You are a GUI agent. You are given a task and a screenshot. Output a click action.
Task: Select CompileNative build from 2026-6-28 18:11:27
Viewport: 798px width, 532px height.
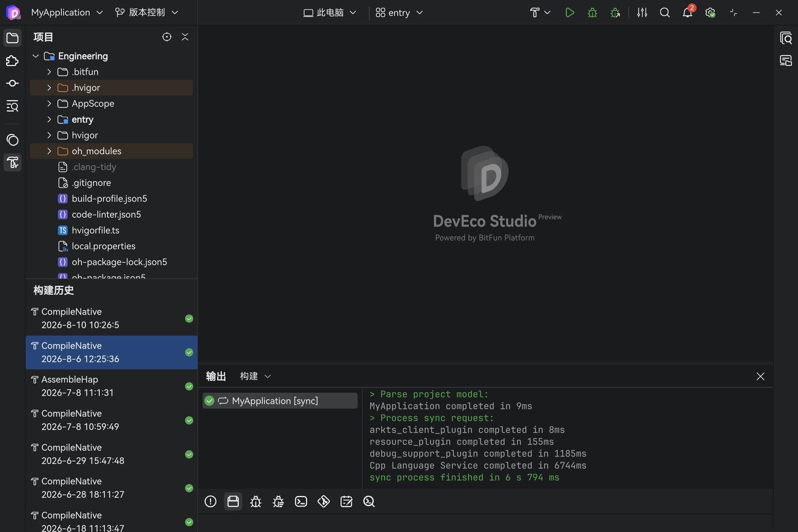point(111,488)
